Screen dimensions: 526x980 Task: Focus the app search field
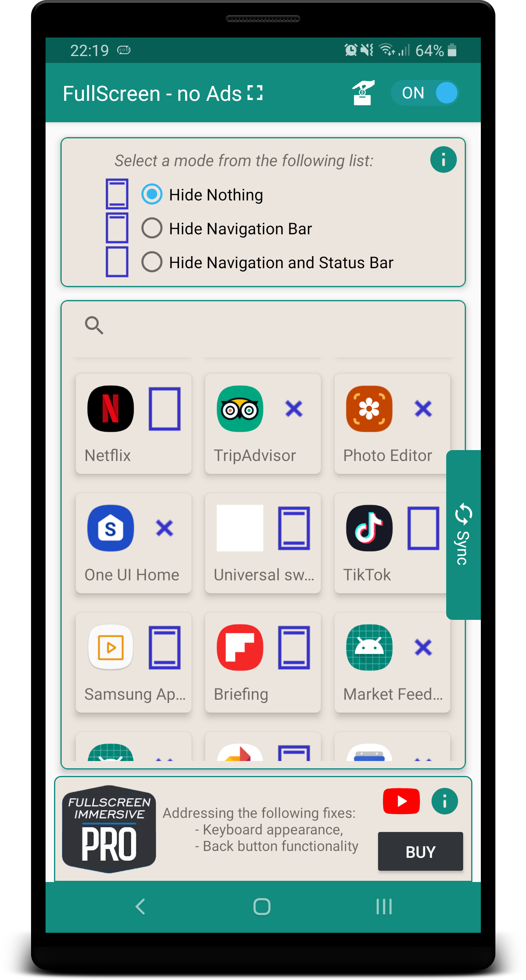pyautogui.click(x=263, y=326)
